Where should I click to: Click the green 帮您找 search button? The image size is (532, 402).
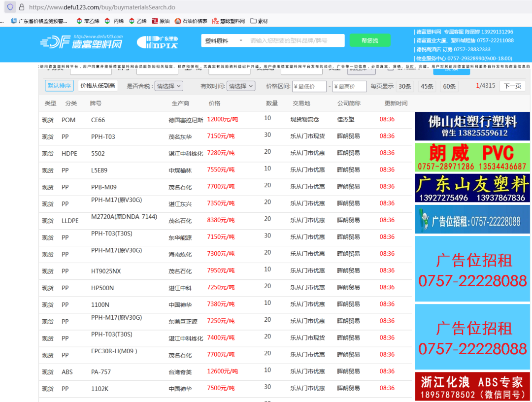[x=370, y=40]
